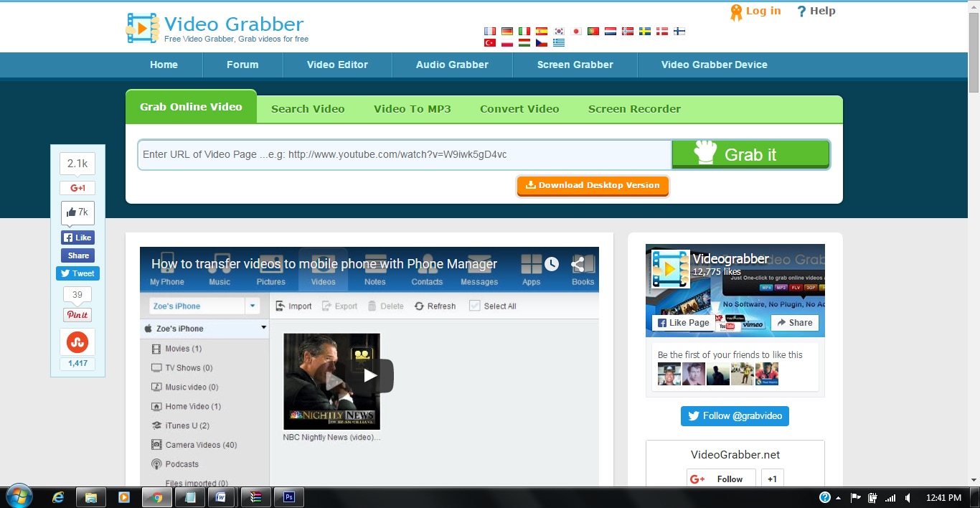Go to Home in navigation bar
The image size is (980, 508).
point(164,65)
